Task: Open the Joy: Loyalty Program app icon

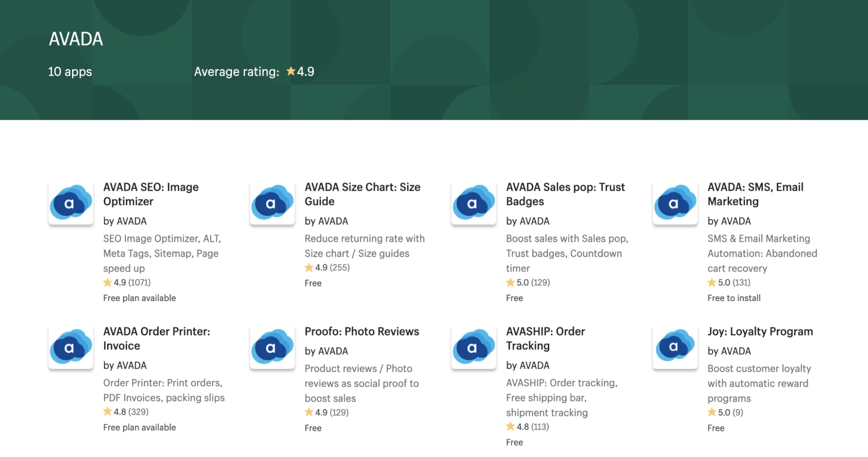Action: click(675, 347)
